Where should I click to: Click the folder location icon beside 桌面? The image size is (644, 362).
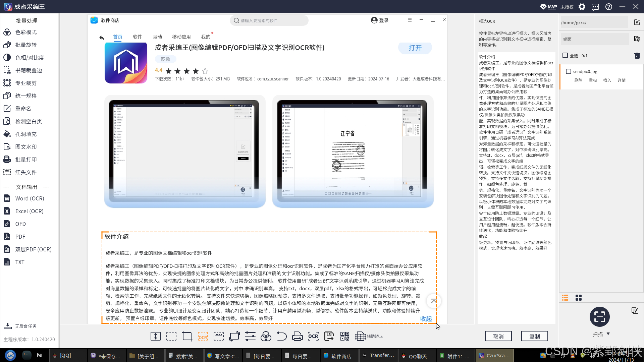(x=637, y=39)
